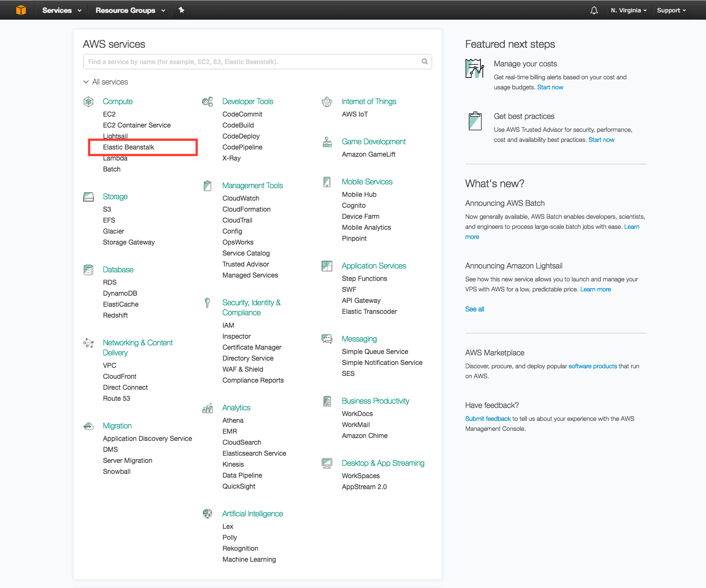Click the pin favorites icon in navbar

[182, 10]
